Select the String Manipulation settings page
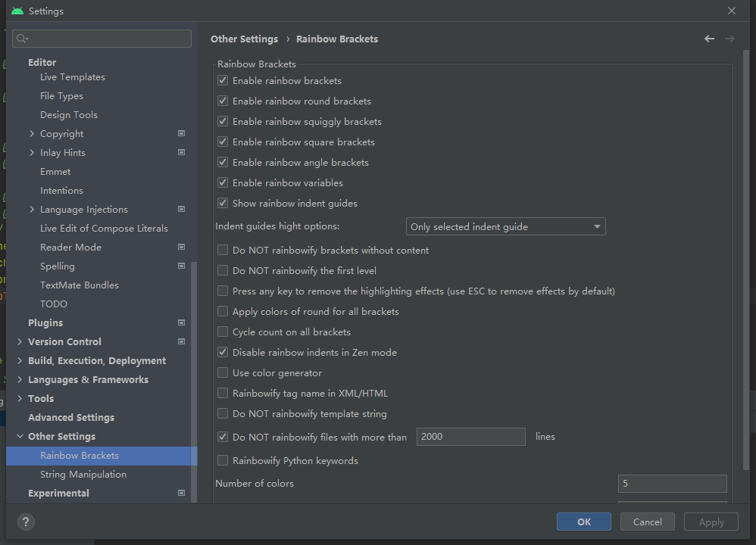 point(83,474)
